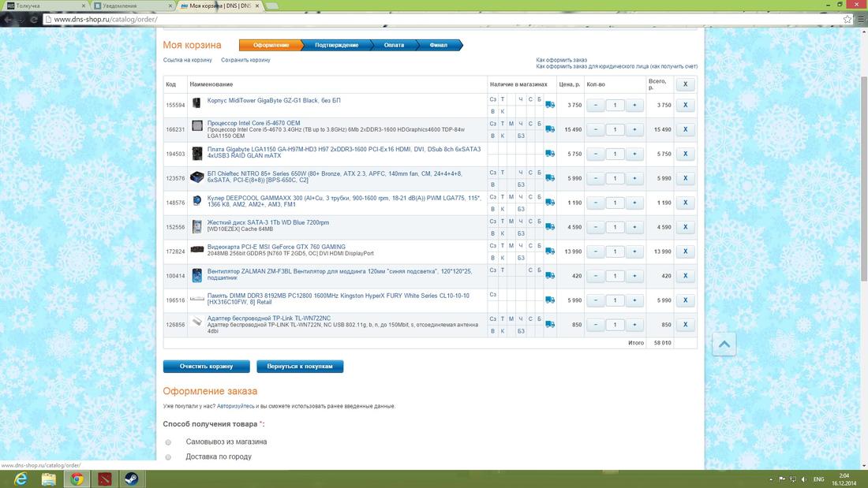Open Сохранить корзину link
Viewport: 868px width, 488px height.
click(x=245, y=60)
